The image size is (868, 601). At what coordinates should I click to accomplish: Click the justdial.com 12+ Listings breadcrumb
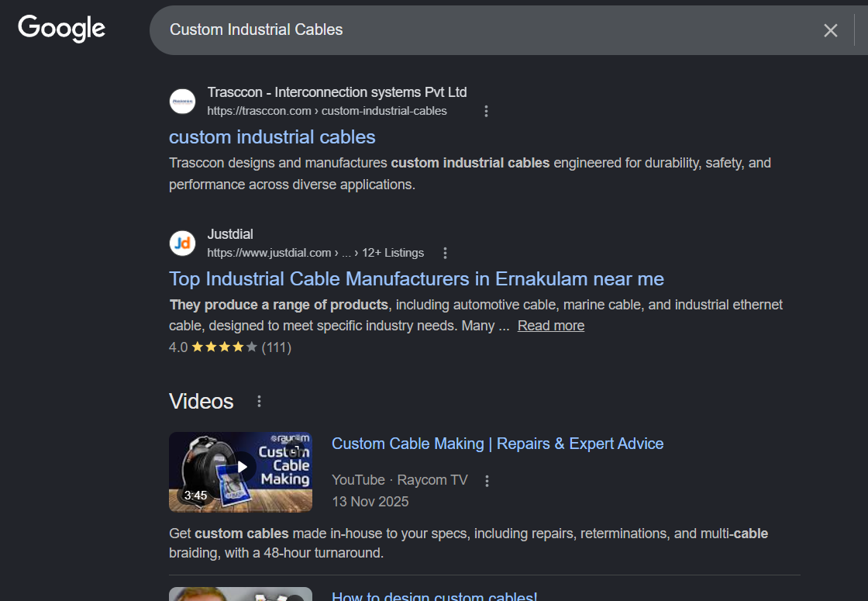[315, 253]
